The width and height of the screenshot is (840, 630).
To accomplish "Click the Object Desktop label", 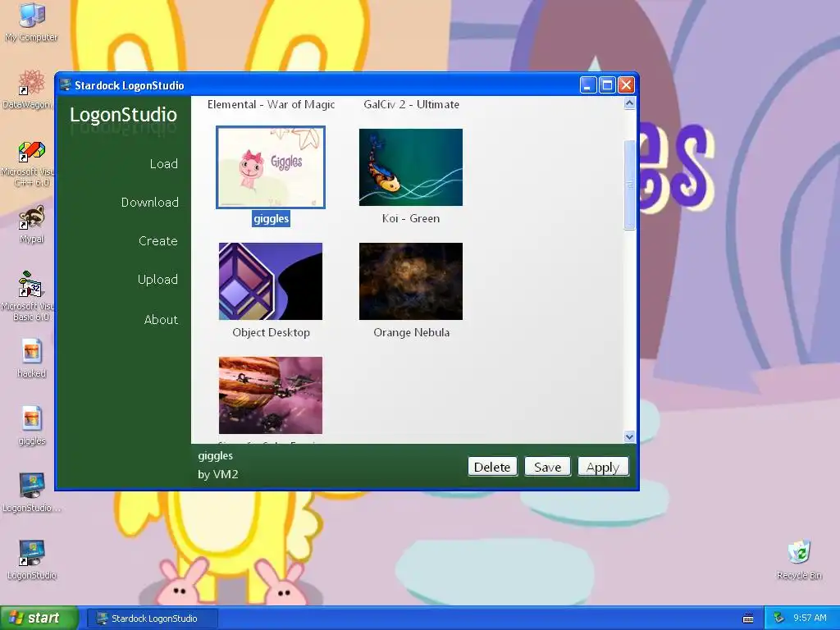I will [x=271, y=333].
